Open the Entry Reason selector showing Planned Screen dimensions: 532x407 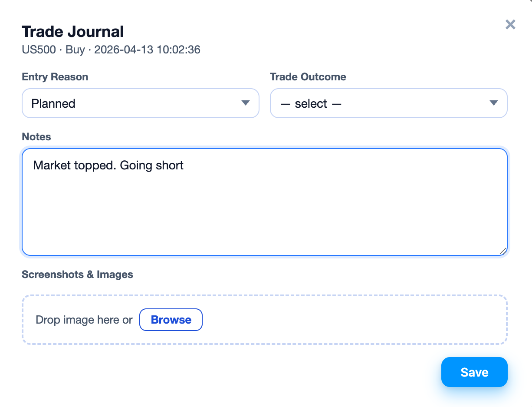click(141, 103)
